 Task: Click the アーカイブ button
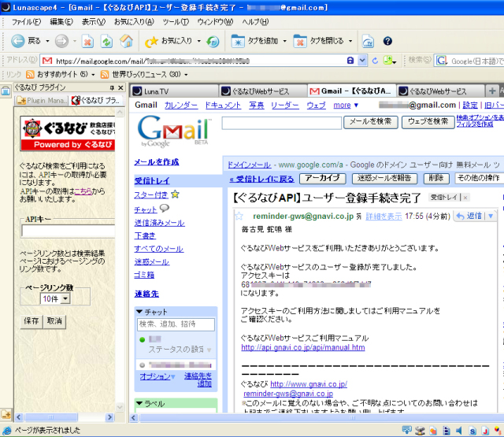pyautogui.click(x=322, y=178)
